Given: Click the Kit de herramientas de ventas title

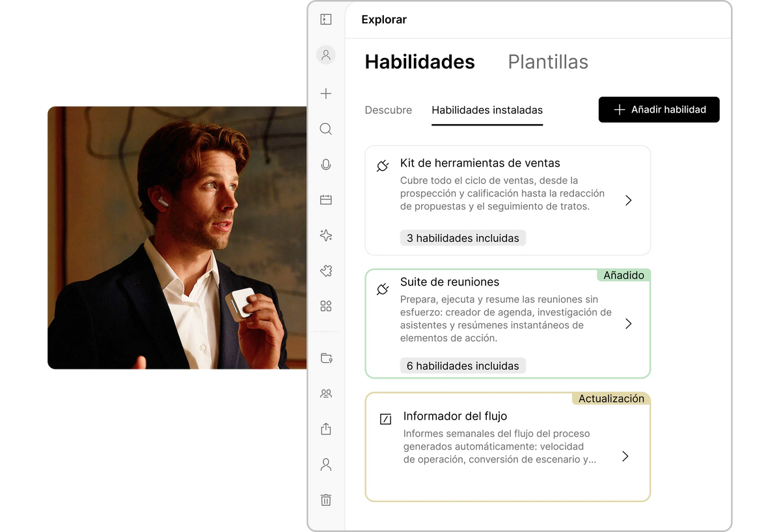Looking at the screenshot, I should 480,163.
